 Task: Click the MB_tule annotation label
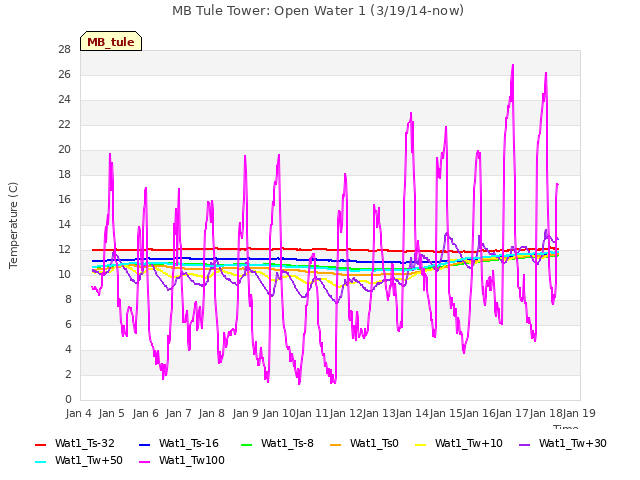[x=111, y=42]
